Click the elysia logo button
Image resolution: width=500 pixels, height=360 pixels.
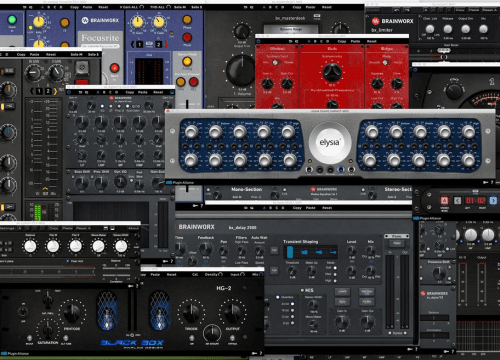coord(330,143)
